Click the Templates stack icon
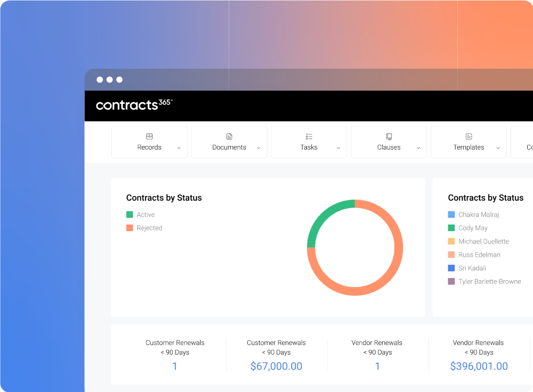The height and width of the screenshot is (392, 533). point(468,136)
